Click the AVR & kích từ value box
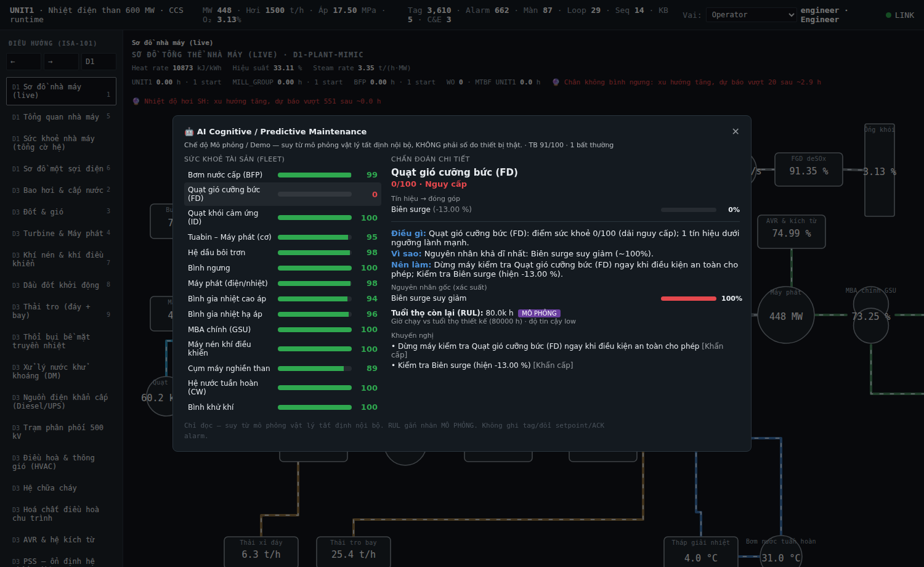The image size is (924, 567). click(x=792, y=232)
